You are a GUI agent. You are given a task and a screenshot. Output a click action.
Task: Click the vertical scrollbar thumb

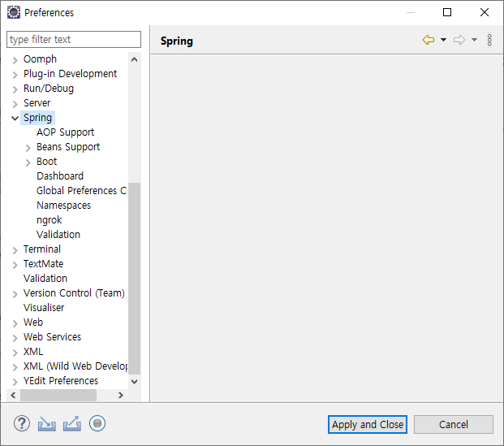(x=135, y=279)
